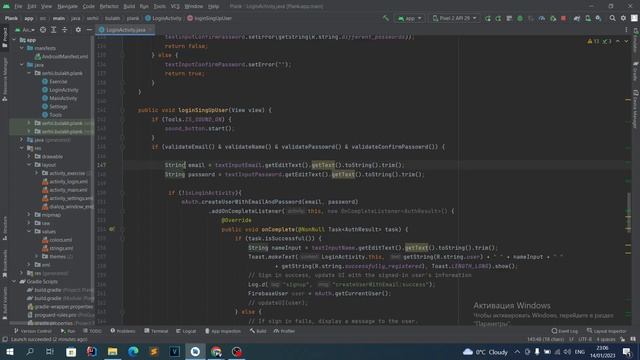This screenshot has height=360, width=640.
Task: Open the App Inspection tool window
Action: point(223,331)
